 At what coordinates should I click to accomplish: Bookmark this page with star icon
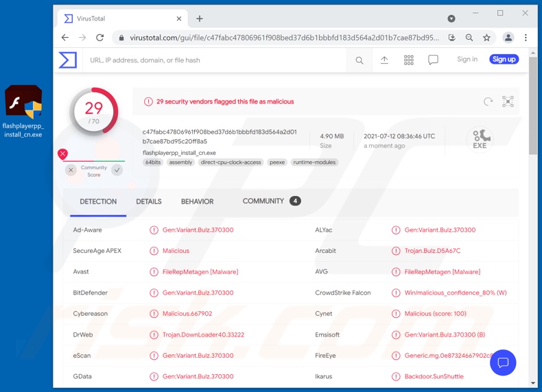click(486, 38)
